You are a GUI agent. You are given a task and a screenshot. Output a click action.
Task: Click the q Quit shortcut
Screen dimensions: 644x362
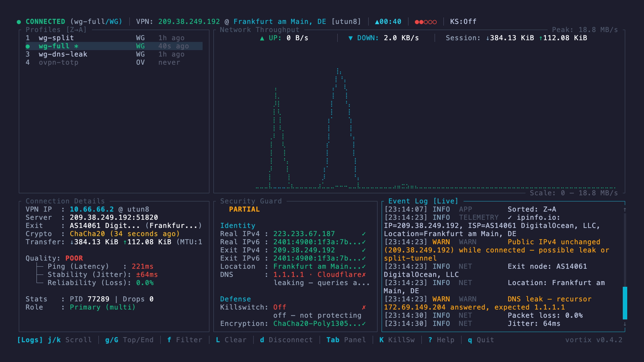481,340
